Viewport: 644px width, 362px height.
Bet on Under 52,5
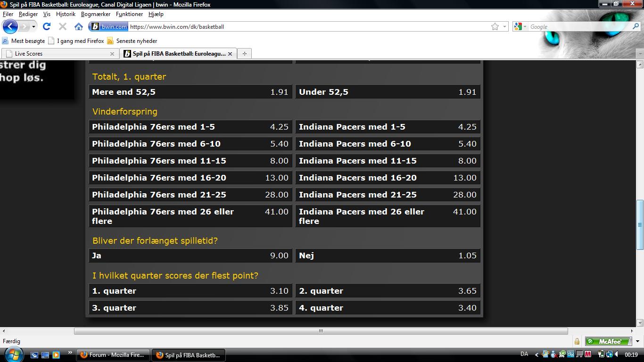(388, 92)
